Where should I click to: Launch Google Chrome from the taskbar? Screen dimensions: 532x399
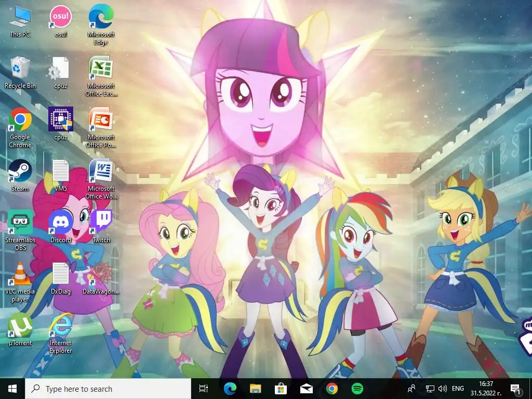[x=332, y=389]
